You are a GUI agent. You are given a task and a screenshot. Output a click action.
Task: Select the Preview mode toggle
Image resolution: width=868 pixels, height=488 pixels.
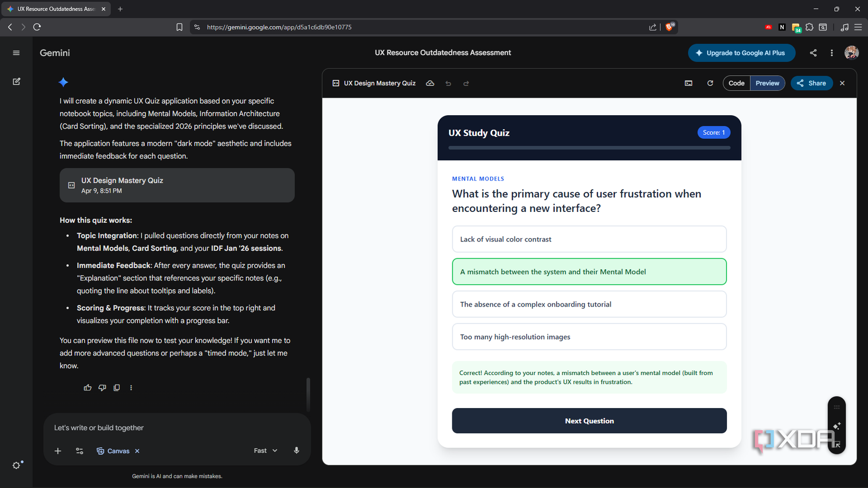(767, 83)
